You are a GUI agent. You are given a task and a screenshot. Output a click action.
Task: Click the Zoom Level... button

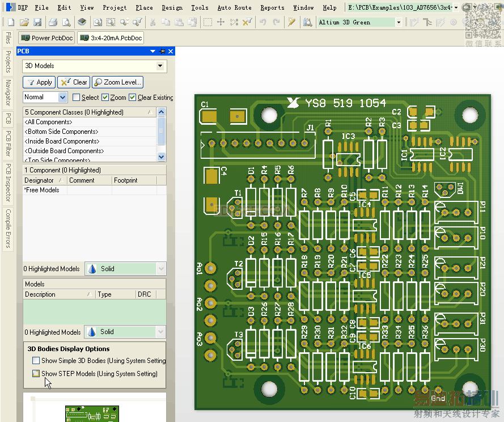117,82
